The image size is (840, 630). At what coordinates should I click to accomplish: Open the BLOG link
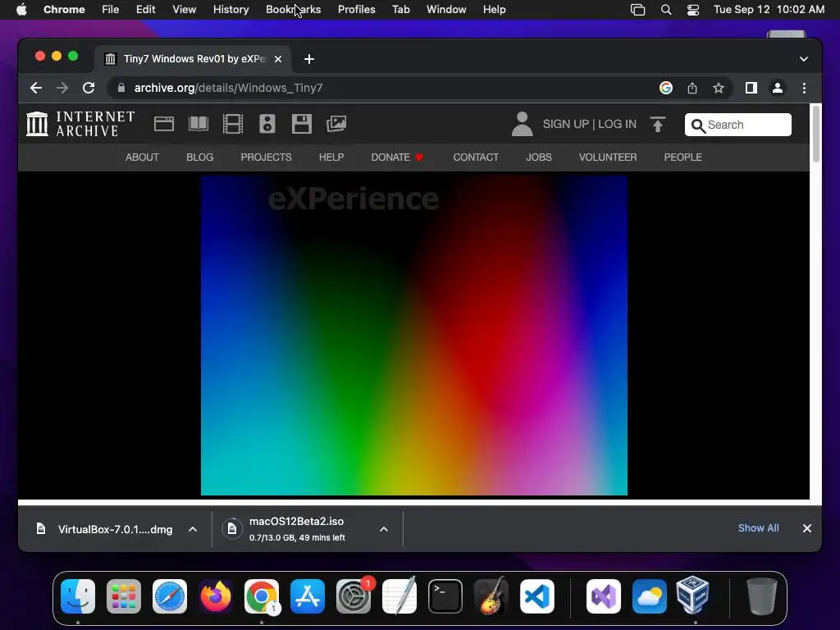tap(200, 157)
